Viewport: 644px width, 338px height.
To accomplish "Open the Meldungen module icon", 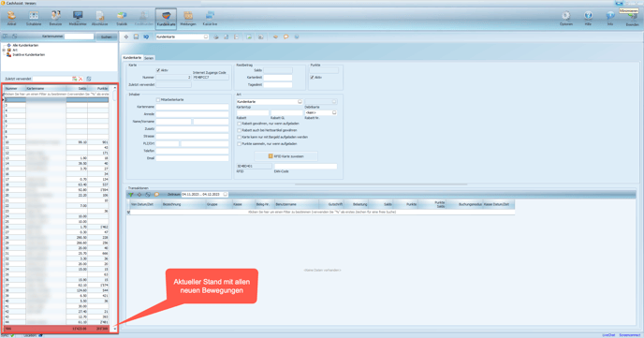I will click(188, 19).
